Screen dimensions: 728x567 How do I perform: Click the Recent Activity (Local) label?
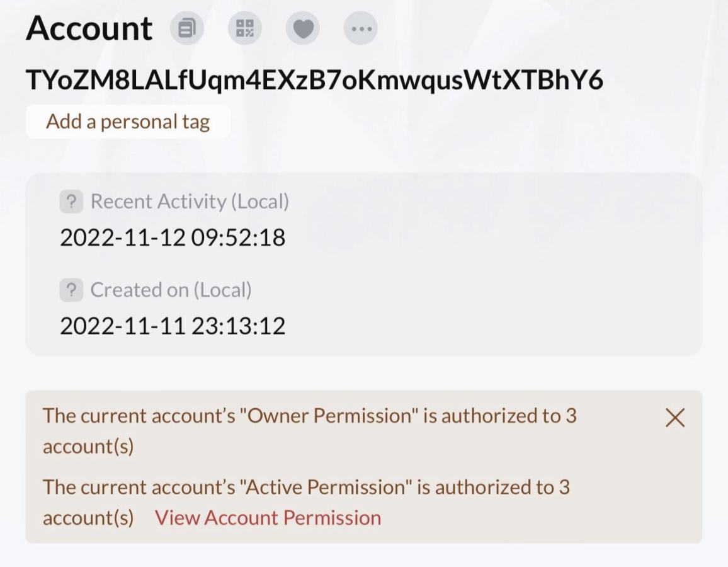click(x=190, y=202)
